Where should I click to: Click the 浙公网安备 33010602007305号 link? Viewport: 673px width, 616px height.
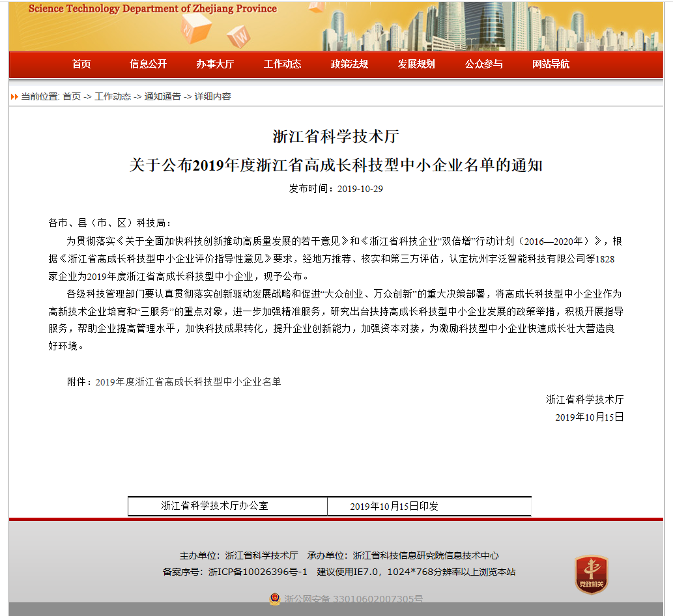353,599
